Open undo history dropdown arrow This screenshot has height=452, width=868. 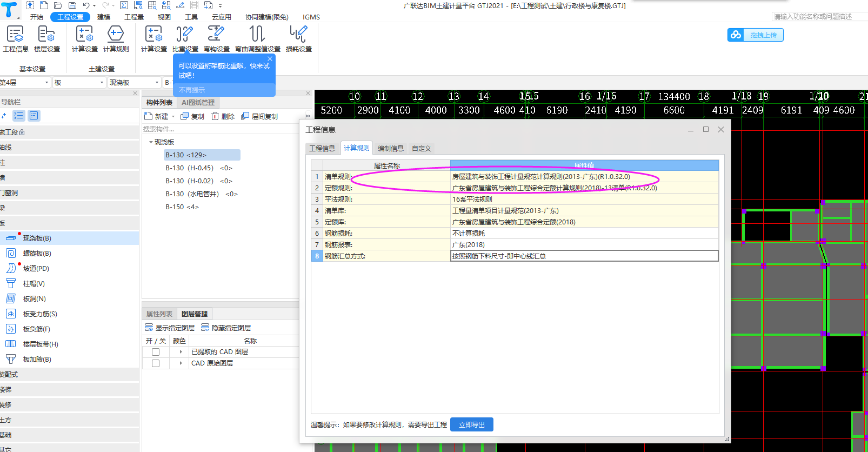click(x=95, y=6)
